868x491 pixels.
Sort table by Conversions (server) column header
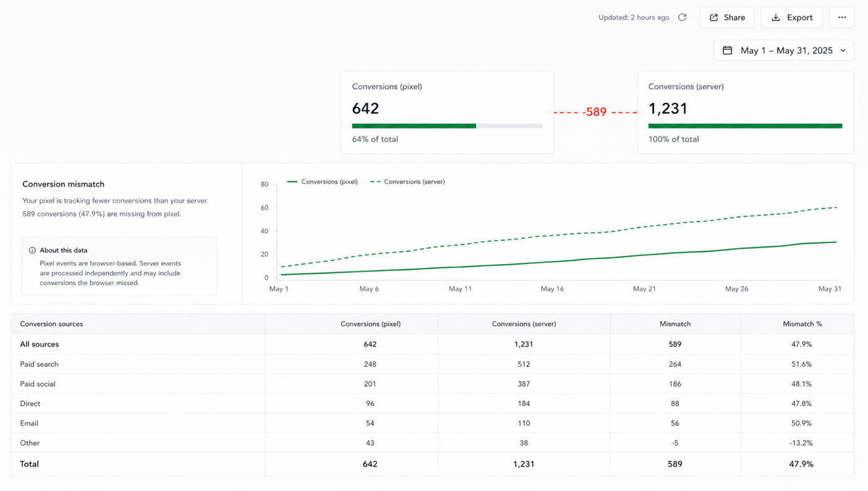point(524,324)
